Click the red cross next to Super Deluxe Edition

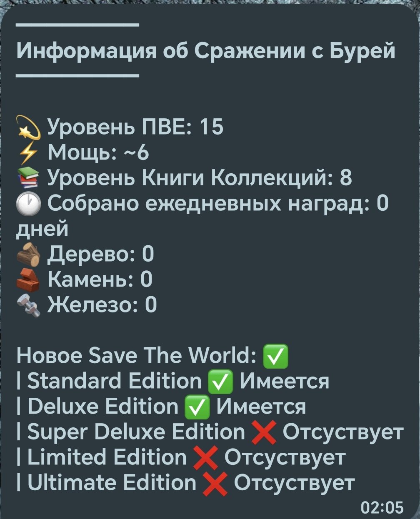(x=264, y=433)
